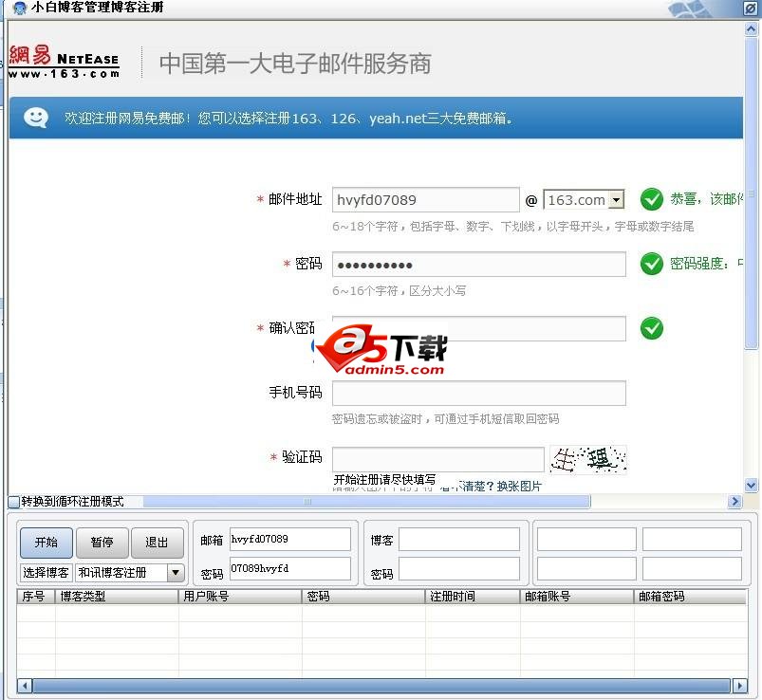
Task: Click the smiley face icon in the blue welcome banner
Action: point(35,118)
